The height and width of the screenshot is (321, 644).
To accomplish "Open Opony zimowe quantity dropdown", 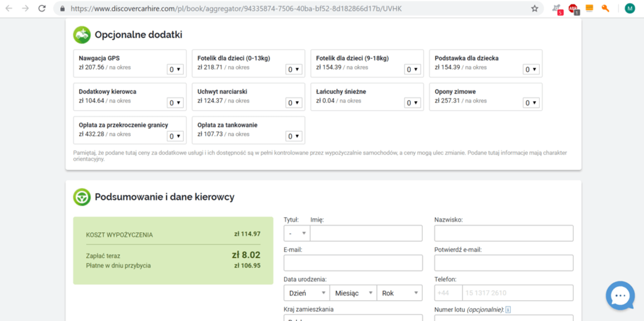I will click(531, 103).
